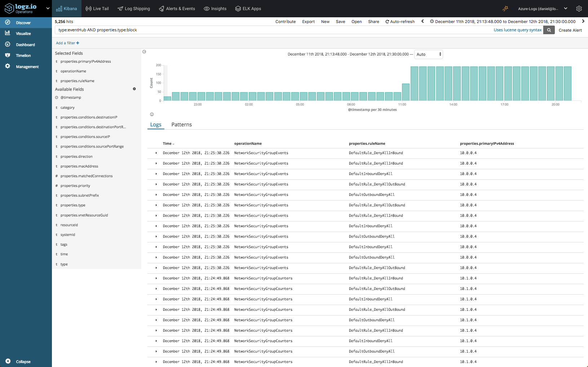
Task: Select the Logs tab
Action: pyautogui.click(x=156, y=125)
